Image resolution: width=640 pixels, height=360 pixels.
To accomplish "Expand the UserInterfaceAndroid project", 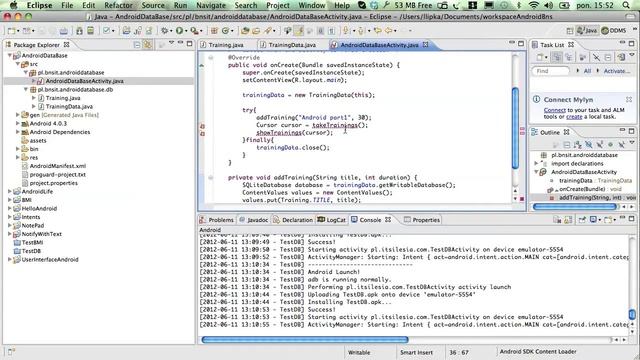I will pyautogui.click(x=9, y=260).
